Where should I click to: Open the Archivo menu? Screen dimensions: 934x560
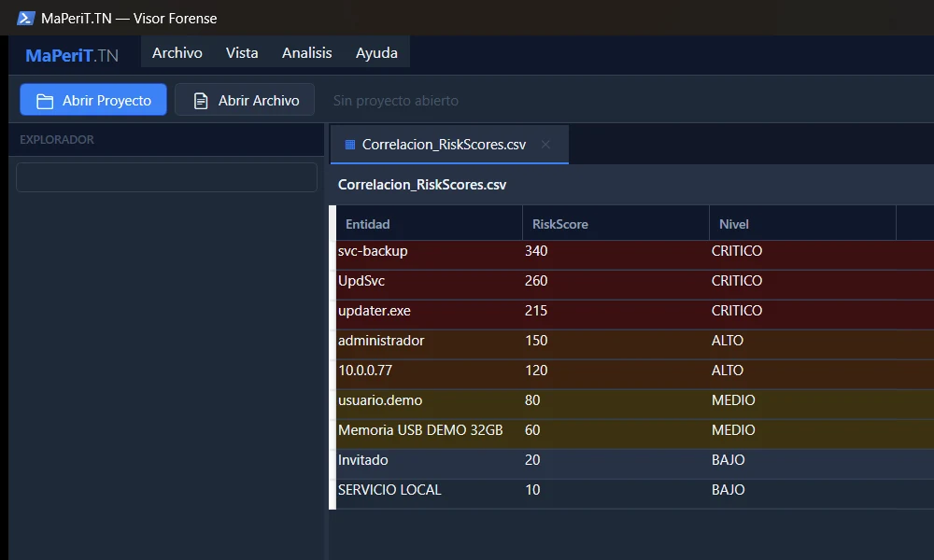177,53
